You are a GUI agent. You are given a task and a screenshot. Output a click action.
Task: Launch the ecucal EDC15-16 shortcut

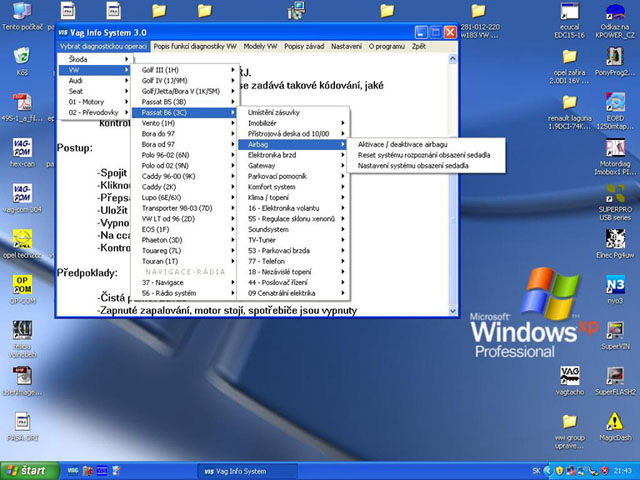click(569, 20)
